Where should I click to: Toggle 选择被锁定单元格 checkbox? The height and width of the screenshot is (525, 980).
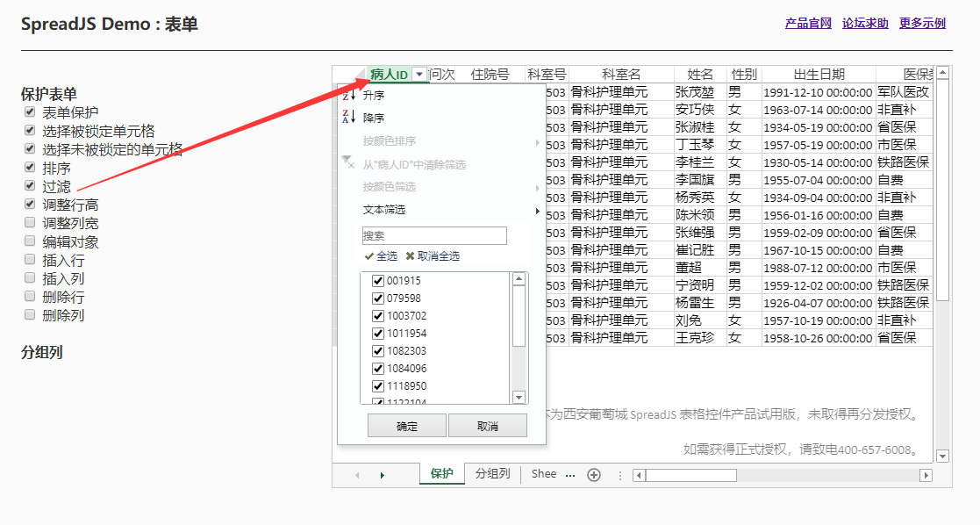pos(29,130)
